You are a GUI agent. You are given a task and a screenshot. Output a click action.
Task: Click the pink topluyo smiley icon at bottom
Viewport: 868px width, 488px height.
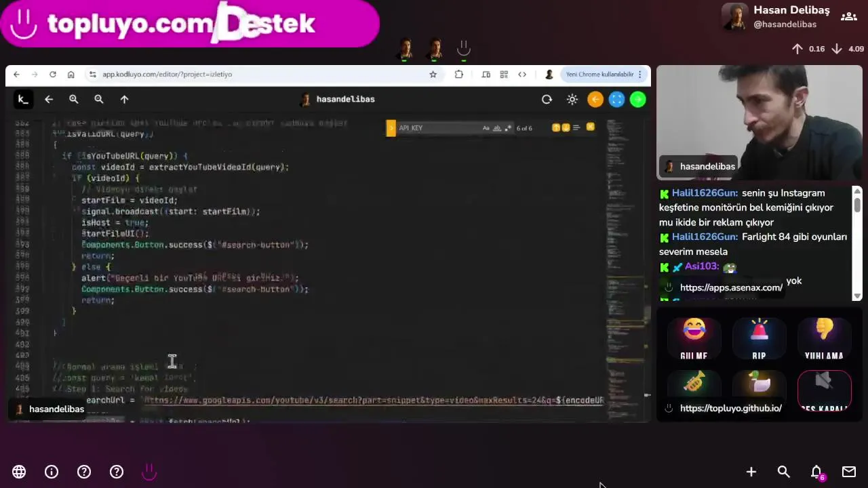coord(149,471)
